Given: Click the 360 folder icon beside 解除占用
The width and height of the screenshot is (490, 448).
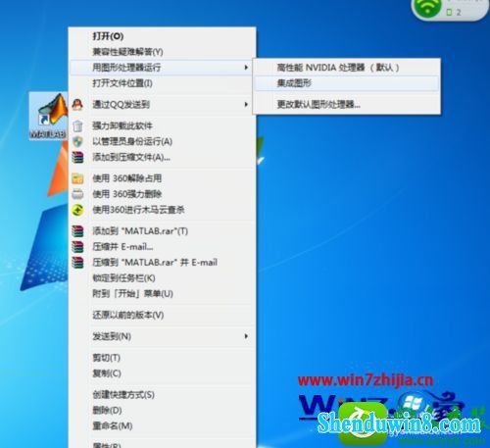Looking at the screenshot, I should 77,178.
